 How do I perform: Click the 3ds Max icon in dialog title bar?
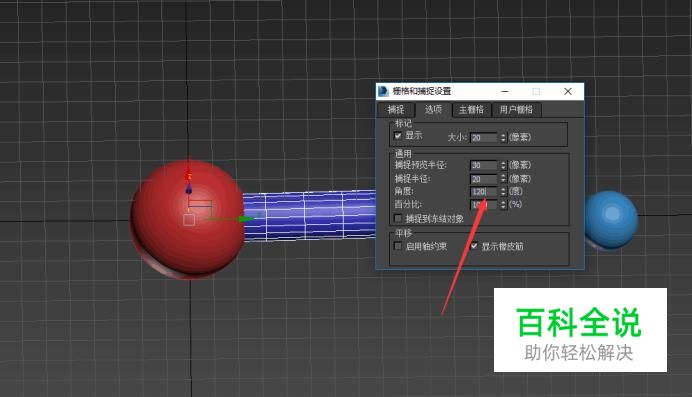(x=383, y=91)
